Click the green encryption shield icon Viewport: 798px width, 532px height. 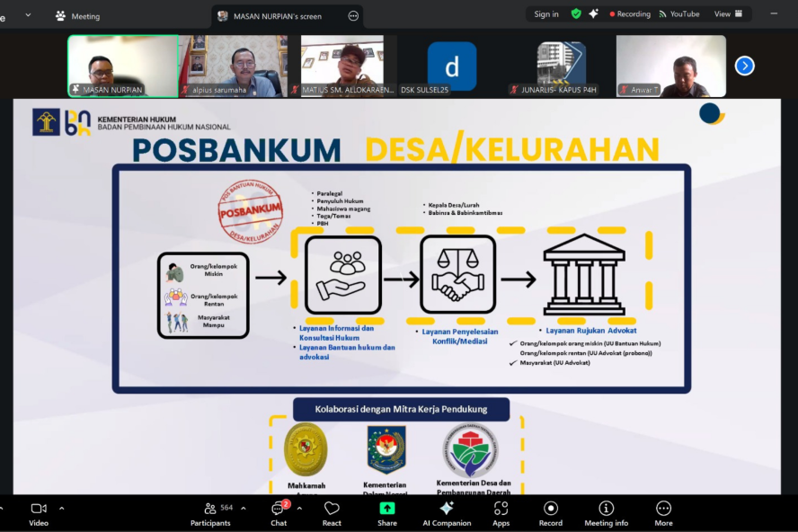576,14
